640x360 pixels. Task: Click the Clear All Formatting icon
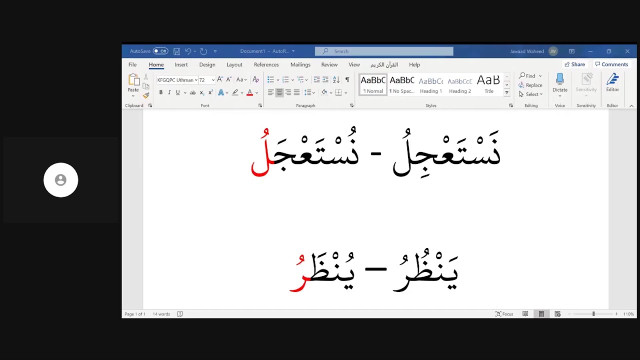[256, 80]
